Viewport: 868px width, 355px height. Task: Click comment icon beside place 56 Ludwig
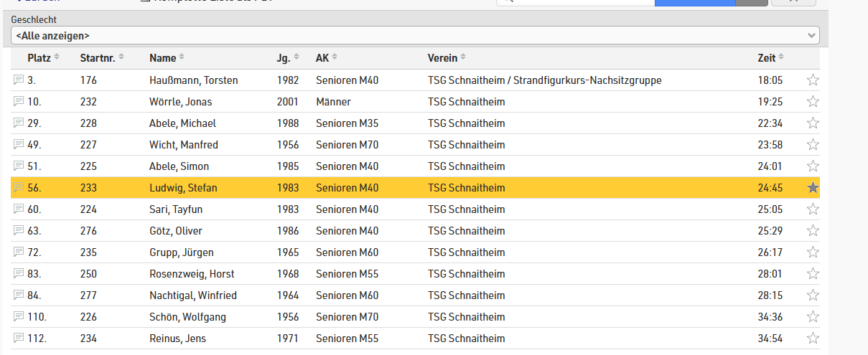[19, 188]
